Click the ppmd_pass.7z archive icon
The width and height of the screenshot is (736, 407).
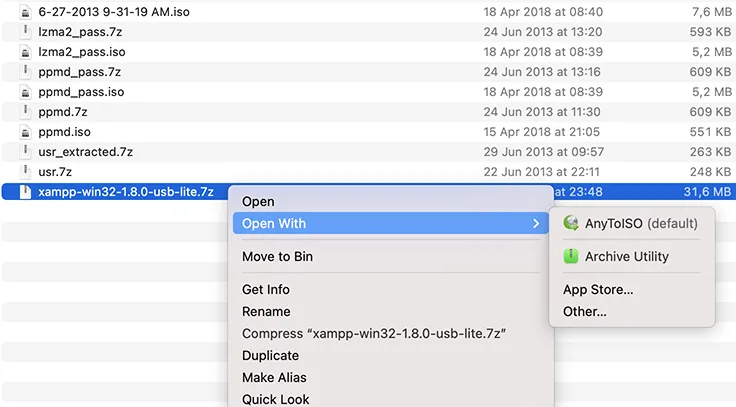pos(25,72)
